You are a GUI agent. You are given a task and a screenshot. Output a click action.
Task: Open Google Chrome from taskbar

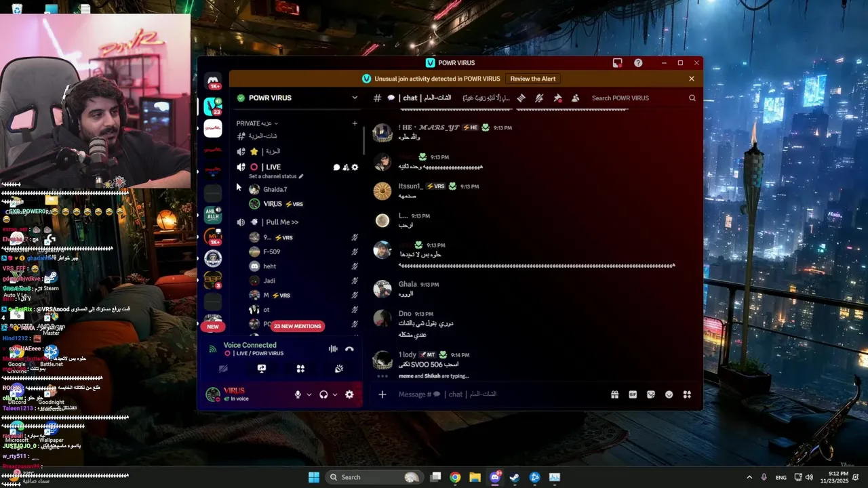(455, 477)
